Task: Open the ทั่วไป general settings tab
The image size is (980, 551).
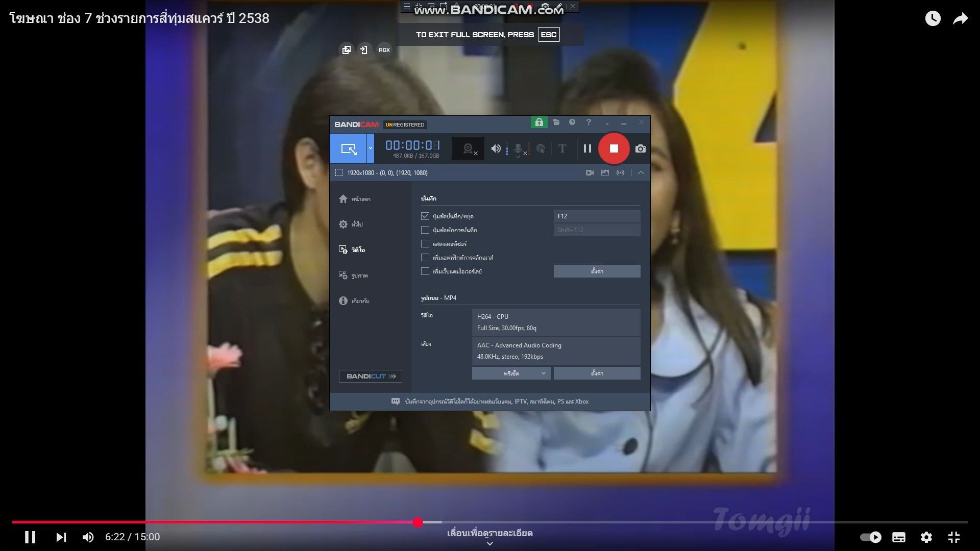Action: pos(351,224)
